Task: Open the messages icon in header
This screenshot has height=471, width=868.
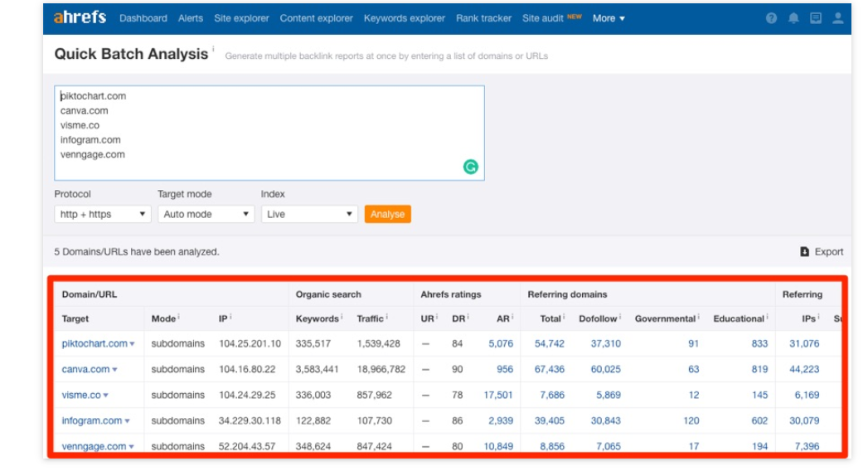Action: (x=816, y=18)
